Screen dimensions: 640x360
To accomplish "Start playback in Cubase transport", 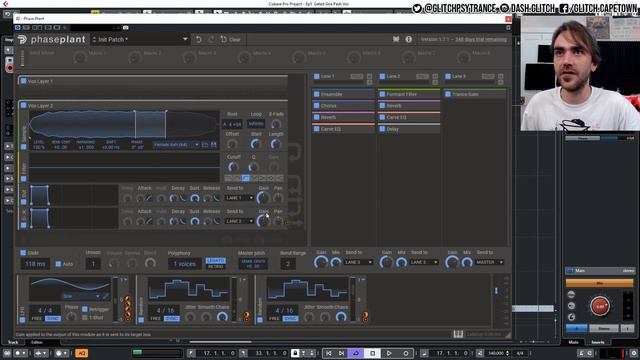I will click(389, 353).
